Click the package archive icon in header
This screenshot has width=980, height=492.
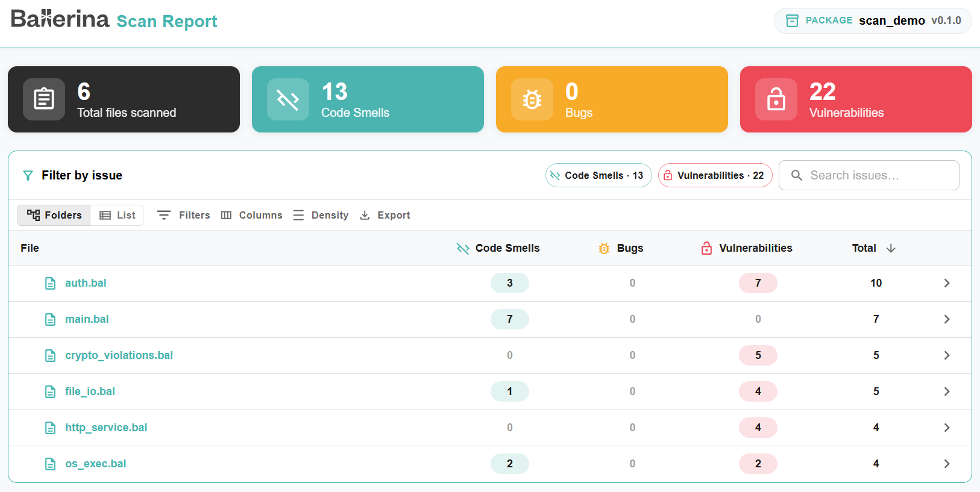(x=792, y=20)
